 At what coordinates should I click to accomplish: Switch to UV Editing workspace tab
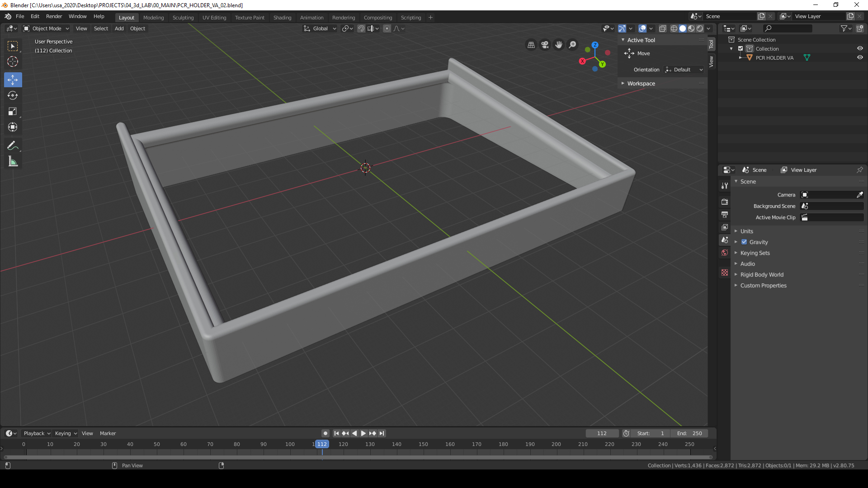pyautogui.click(x=214, y=18)
